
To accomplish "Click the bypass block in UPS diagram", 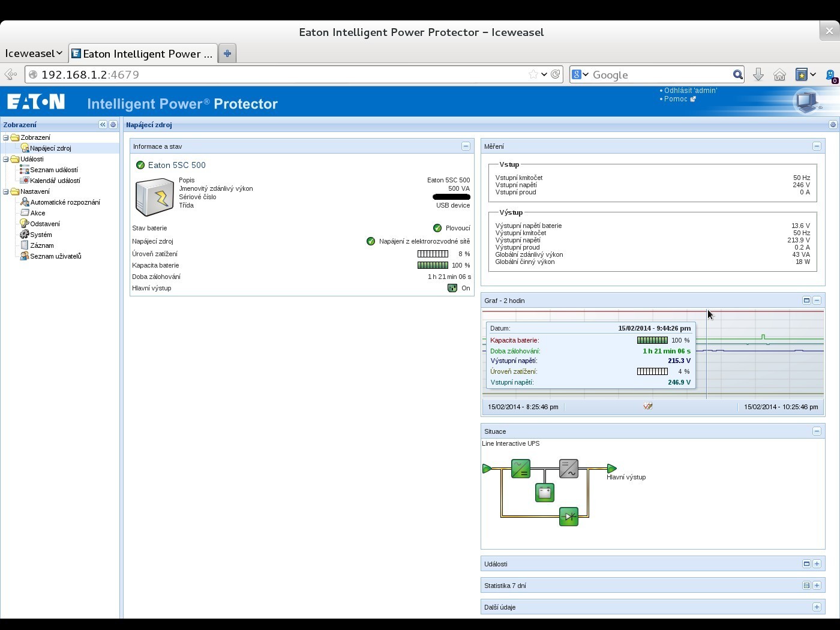I will [x=569, y=517].
